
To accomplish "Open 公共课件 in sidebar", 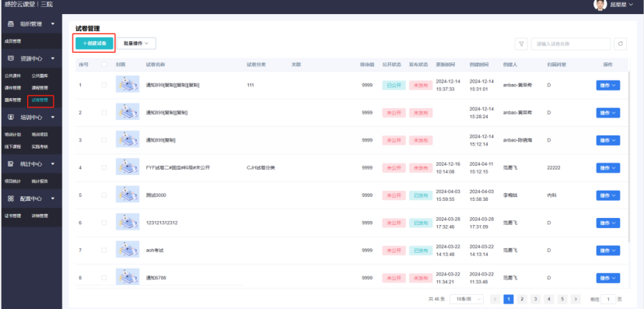I will click(12, 75).
